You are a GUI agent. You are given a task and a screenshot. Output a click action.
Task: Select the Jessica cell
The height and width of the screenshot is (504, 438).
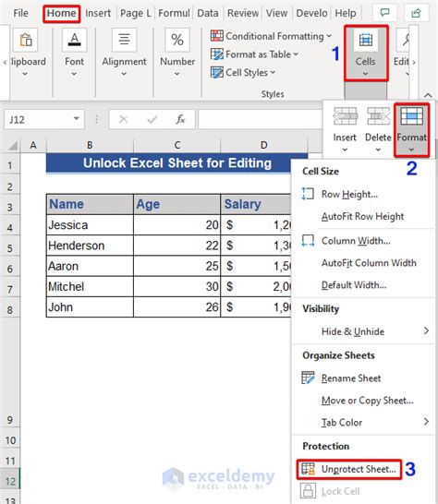click(x=90, y=225)
